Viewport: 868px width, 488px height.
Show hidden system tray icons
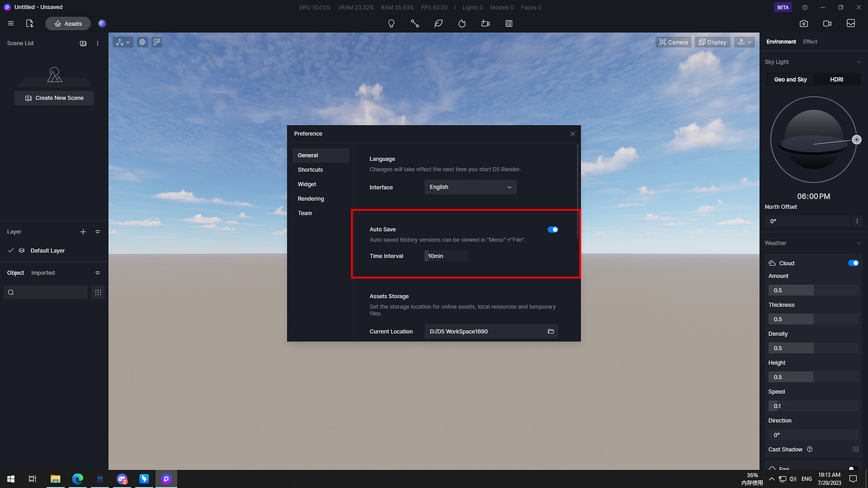pyautogui.click(x=772, y=479)
